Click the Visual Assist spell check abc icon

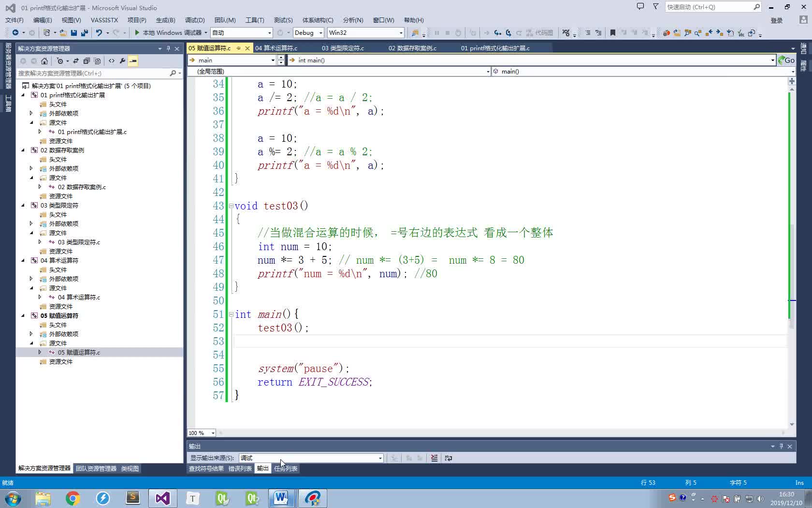(x=741, y=33)
